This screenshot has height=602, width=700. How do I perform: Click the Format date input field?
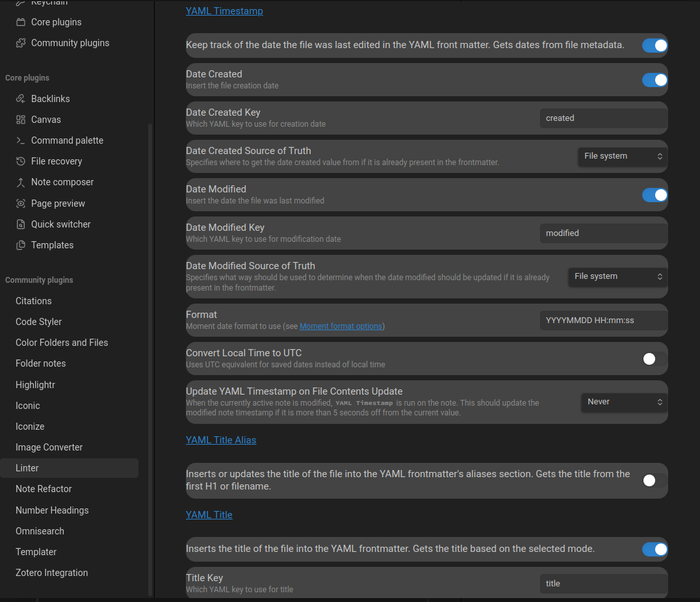pos(603,321)
